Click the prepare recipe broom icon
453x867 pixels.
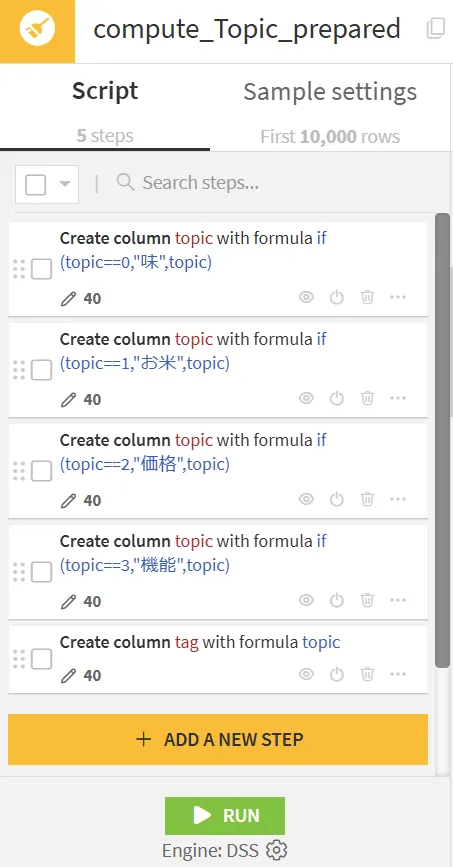37,29
